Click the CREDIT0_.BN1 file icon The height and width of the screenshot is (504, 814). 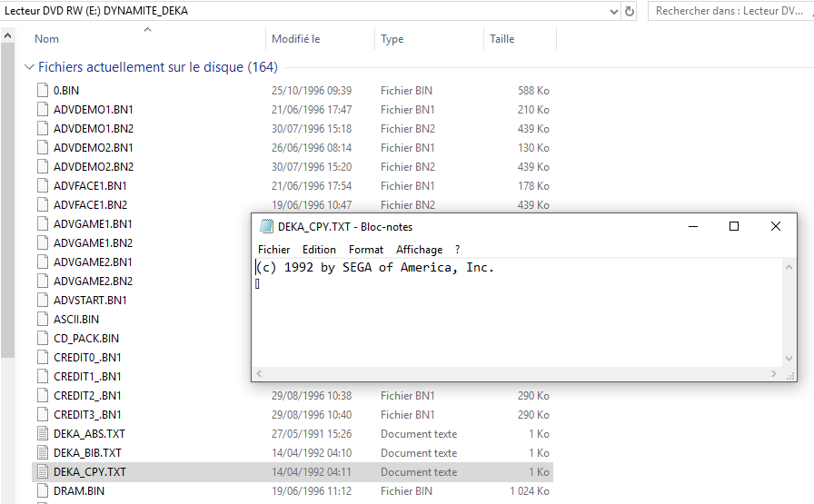pyautogui.click(x=43, y=358)
